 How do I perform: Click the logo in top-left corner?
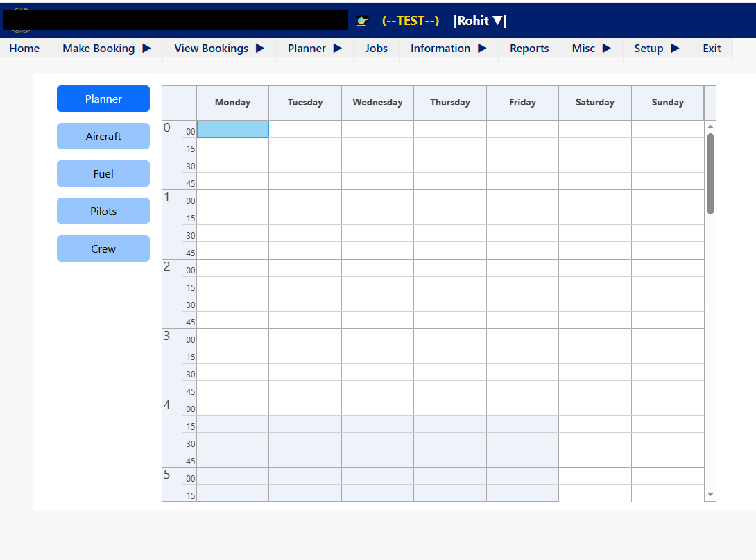(21, 20)
